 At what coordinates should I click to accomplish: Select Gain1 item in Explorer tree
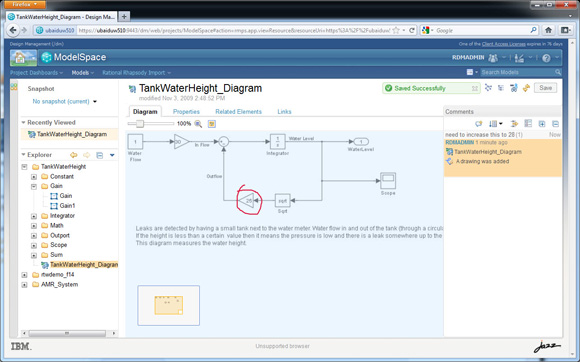pyautogui.click(x=67, y=206)
